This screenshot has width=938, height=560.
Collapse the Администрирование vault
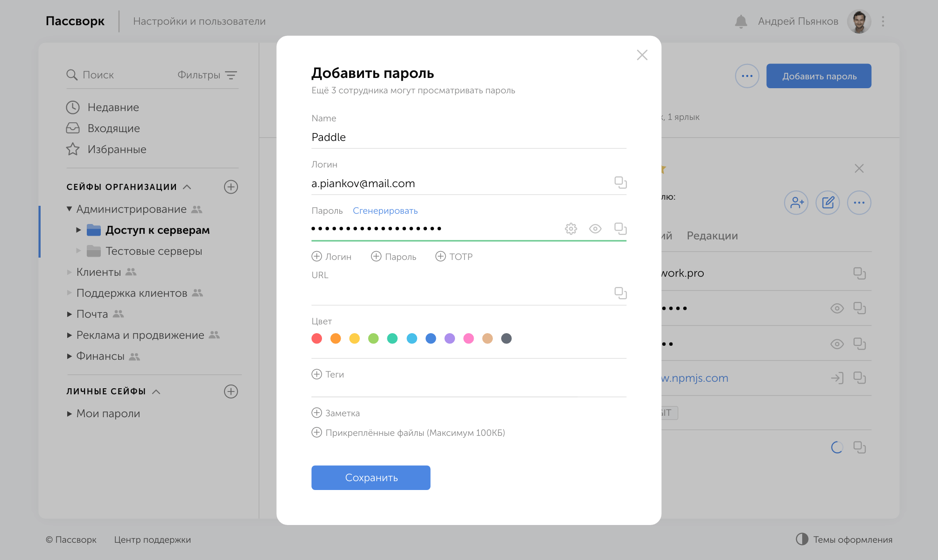click(70, 209)
